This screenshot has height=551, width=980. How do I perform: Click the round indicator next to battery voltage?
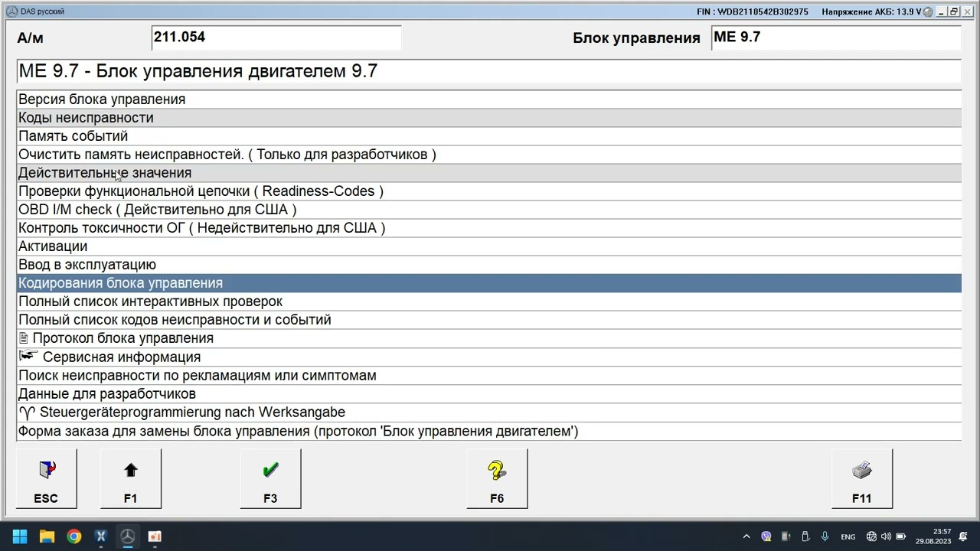pyautogui.click(x=929, y=11)
